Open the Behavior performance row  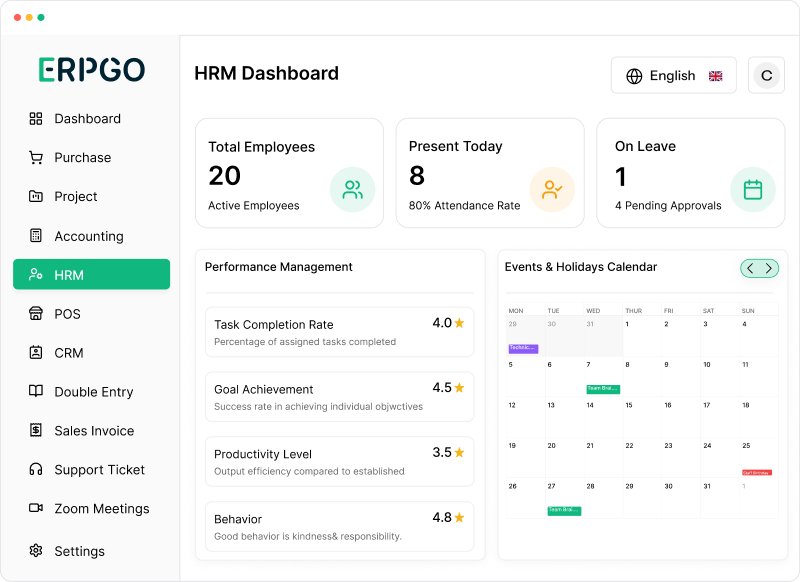[339, 526]
